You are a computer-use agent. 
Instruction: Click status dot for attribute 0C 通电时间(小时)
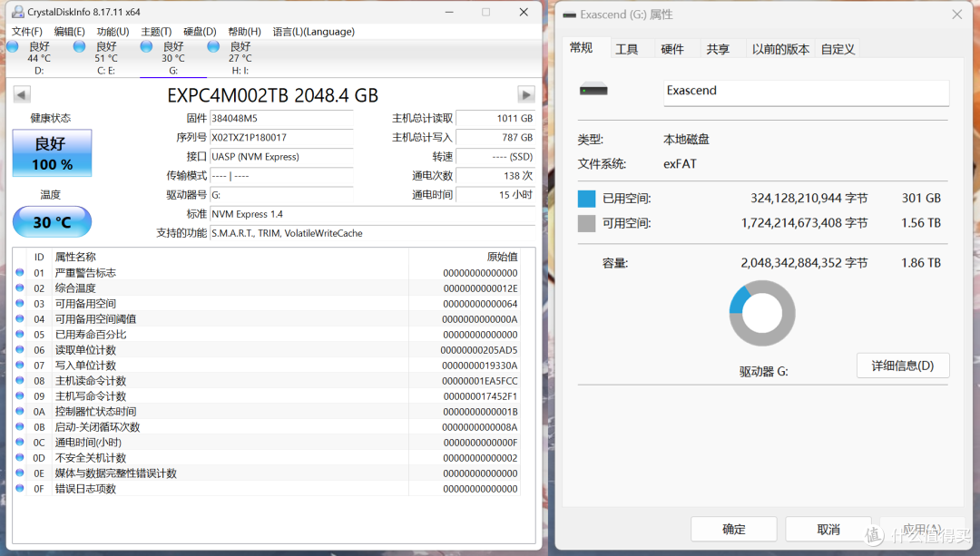click(20, 442)
